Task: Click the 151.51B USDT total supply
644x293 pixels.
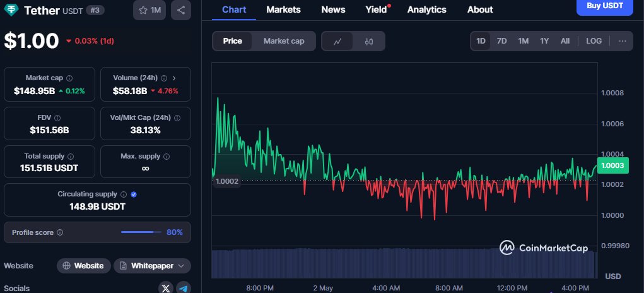Action: click(x=49, y=168)
